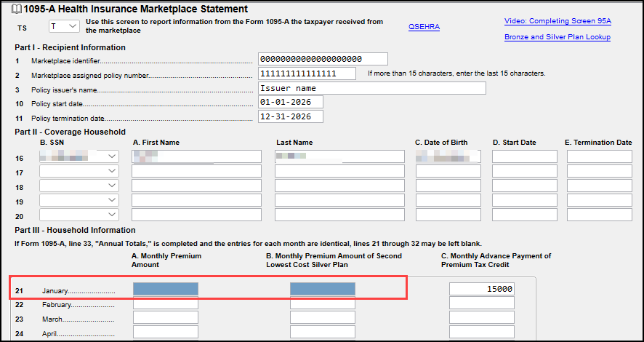Click February Monthly Premium Amount field
This screenshot has width=644, height=342.
click(x=166, y=303)
